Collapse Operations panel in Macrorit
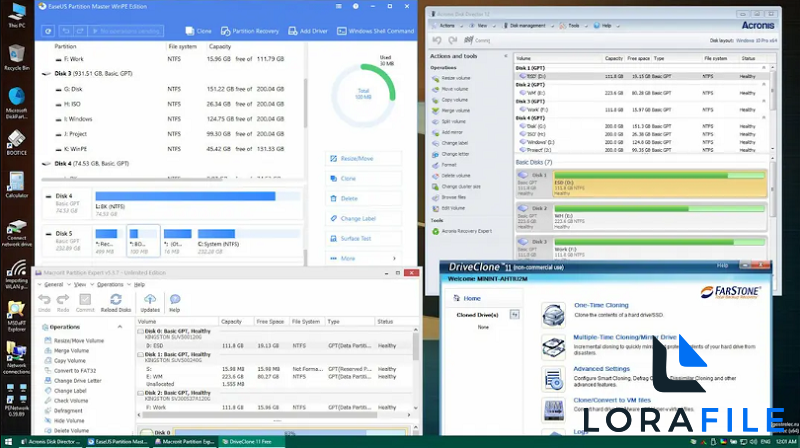Screen dimensions: 800x448 coord(120,327)
